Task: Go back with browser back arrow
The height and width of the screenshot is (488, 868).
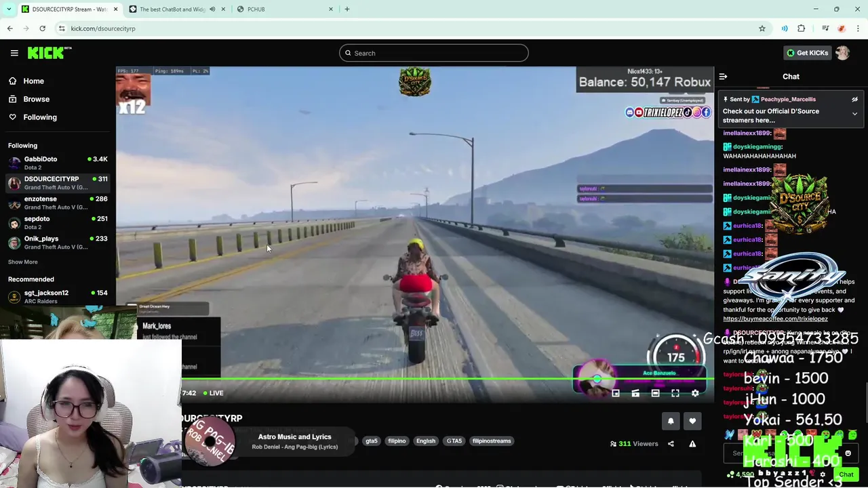Action: pyautogui.click(x=9, y=28)
